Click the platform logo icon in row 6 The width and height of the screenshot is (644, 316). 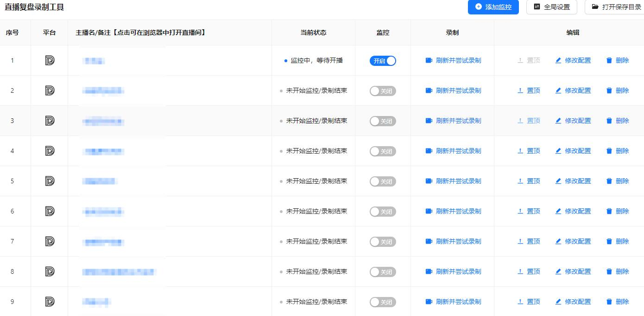point(50,211)
